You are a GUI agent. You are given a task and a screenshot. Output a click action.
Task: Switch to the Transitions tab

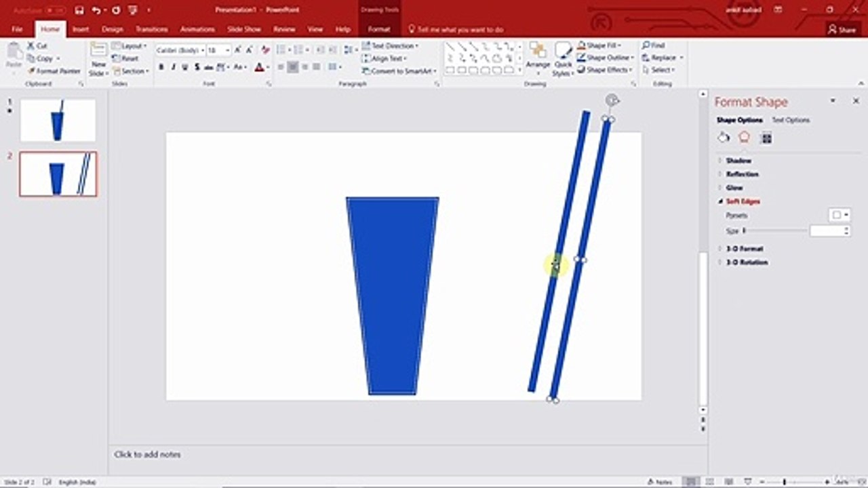[x=152, y=29]
